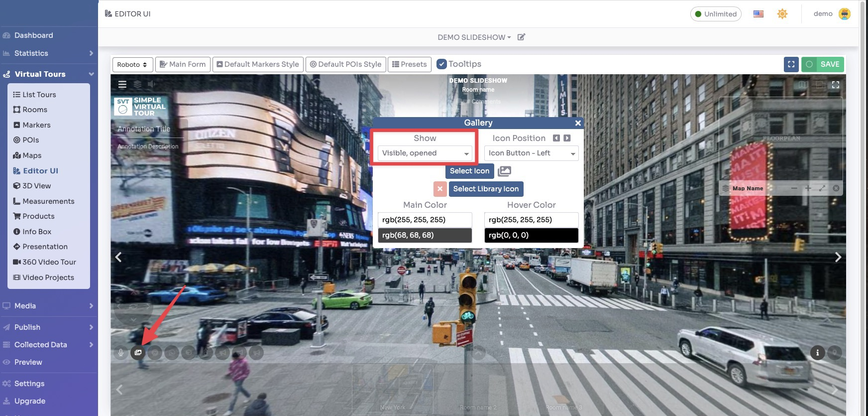Move icon position left arrow
This screenshot has width=868, height=416.
coord(556,138)
